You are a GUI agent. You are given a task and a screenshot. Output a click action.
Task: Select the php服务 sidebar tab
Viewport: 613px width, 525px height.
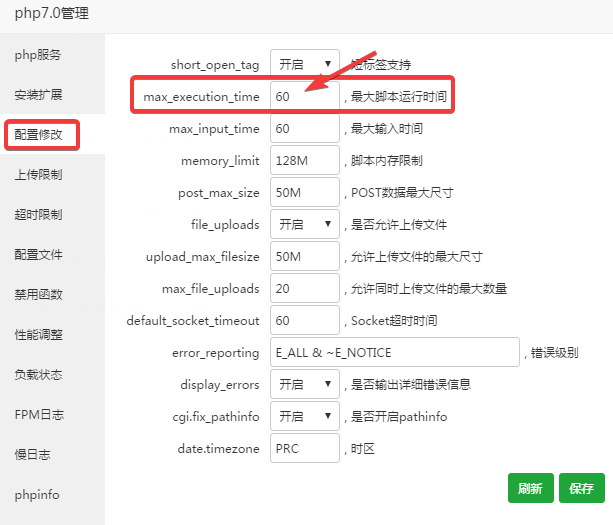38,55
